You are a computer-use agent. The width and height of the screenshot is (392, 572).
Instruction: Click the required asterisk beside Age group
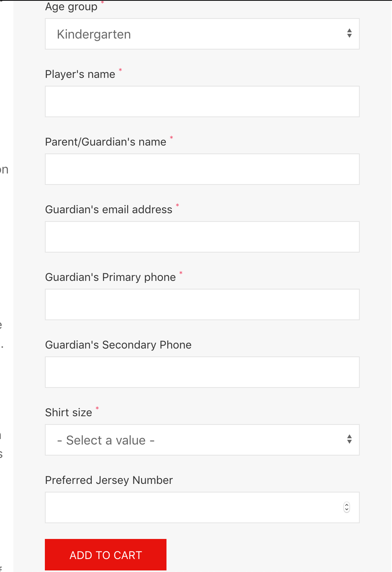[x=103, y=3]
